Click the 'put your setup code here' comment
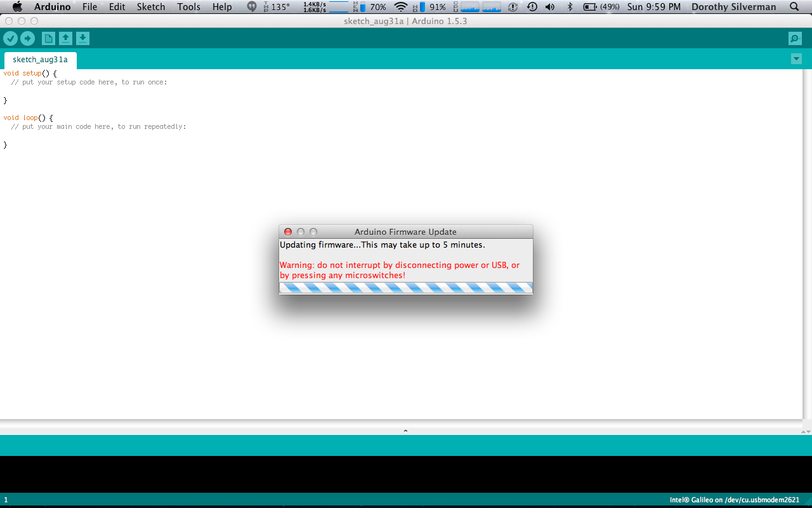Screen dimensions: 812x508 pyautogui.click(x=89, y=82)
